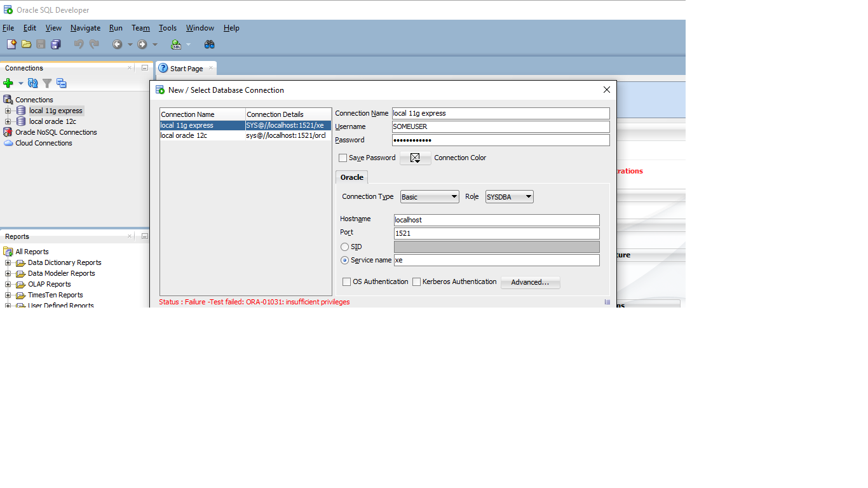
Task: Close the New / Select Database Connection dialog
Action: point(607,90)
